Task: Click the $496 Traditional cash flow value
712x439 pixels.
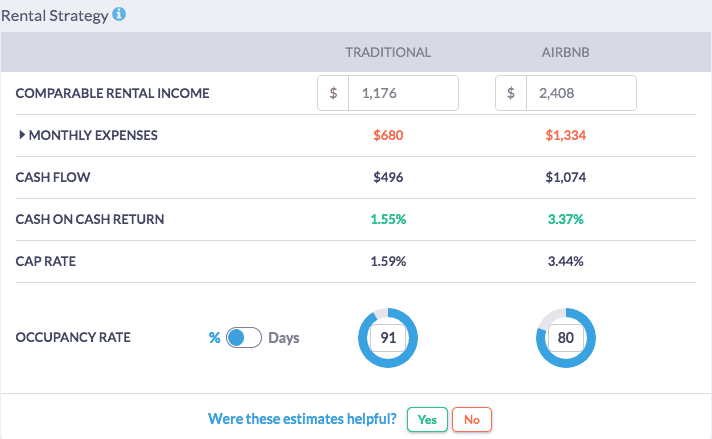Action: click(x=388, y=177)
